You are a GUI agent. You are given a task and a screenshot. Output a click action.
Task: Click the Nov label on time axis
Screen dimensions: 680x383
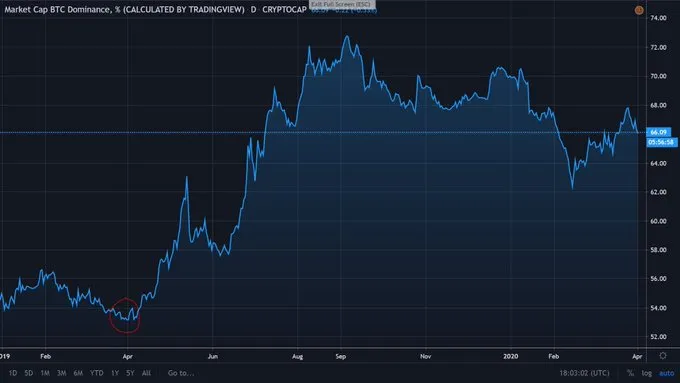pos(425,356)
